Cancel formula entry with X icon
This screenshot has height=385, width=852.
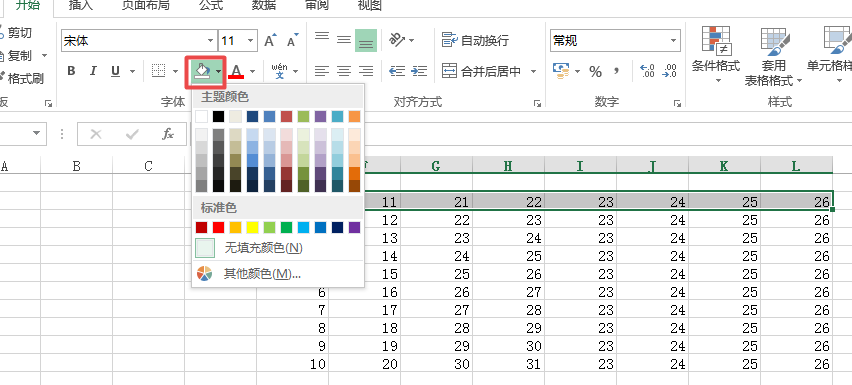(x=96, y=134)
